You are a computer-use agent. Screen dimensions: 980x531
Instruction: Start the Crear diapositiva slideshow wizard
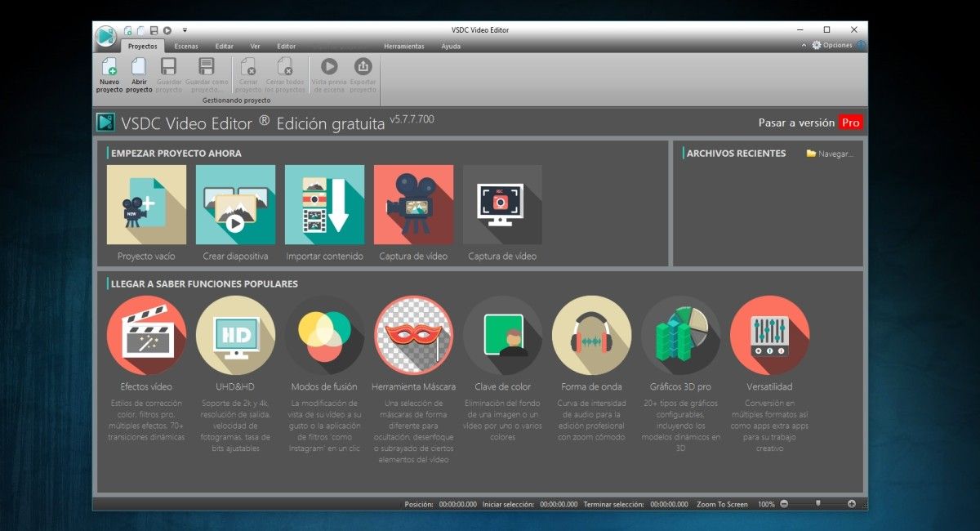click(235, 205)
